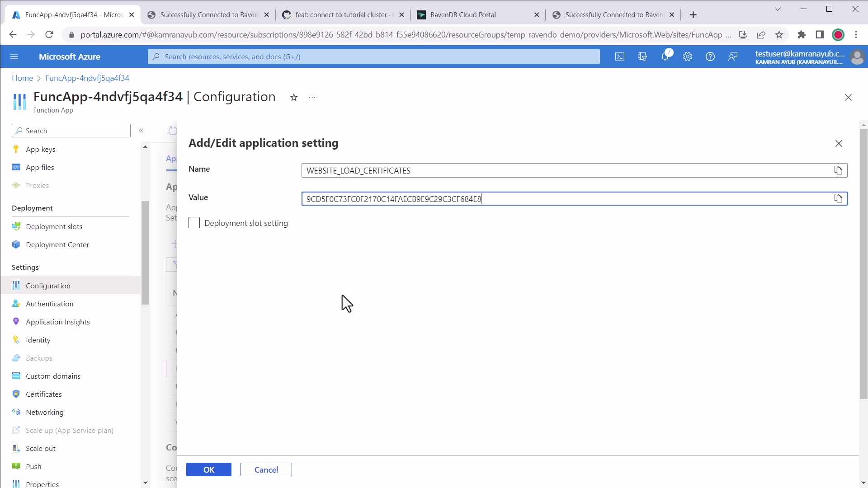Cancel the application setting edit
The image size is (868, 488).
[x=266, y=469]
